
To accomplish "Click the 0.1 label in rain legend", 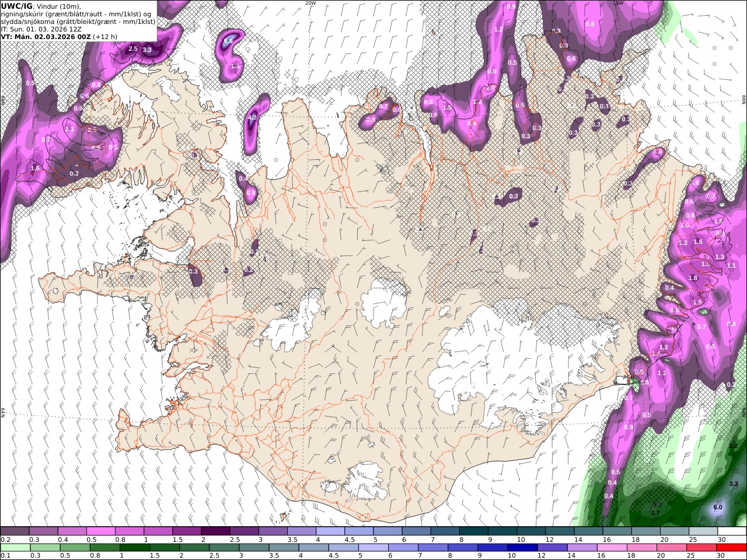I will (5, 555).
